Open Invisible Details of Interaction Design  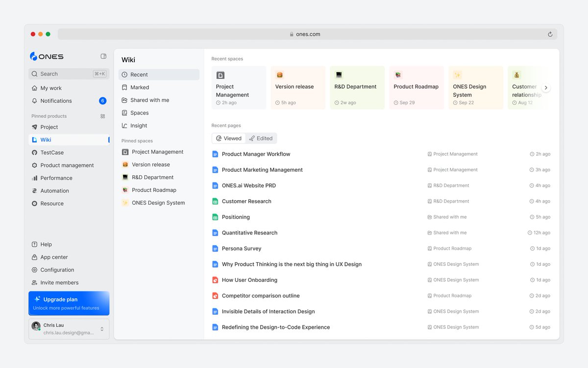pos(268,311)
